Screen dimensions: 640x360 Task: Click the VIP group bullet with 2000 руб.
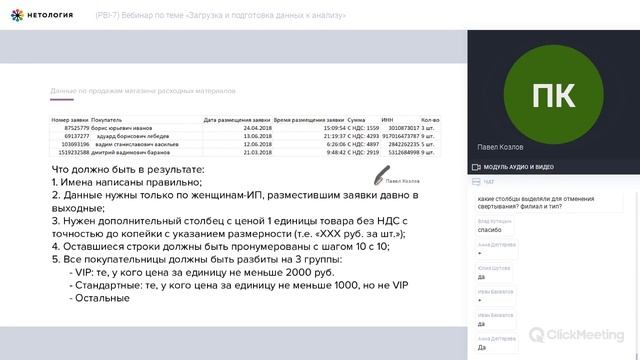pyautogui.click(x=202, y=272)
